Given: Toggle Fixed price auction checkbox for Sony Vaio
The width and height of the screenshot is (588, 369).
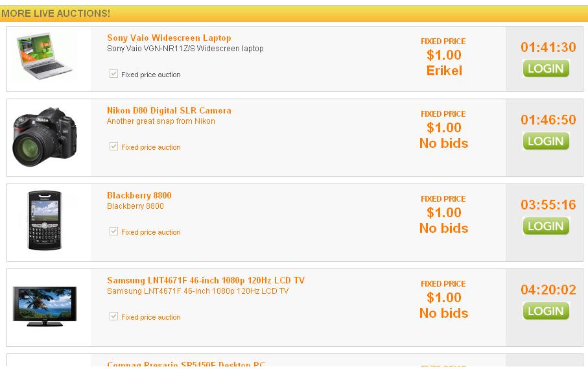Looking at the screenshot, I should pyautogui.click(x=113, y=74).
